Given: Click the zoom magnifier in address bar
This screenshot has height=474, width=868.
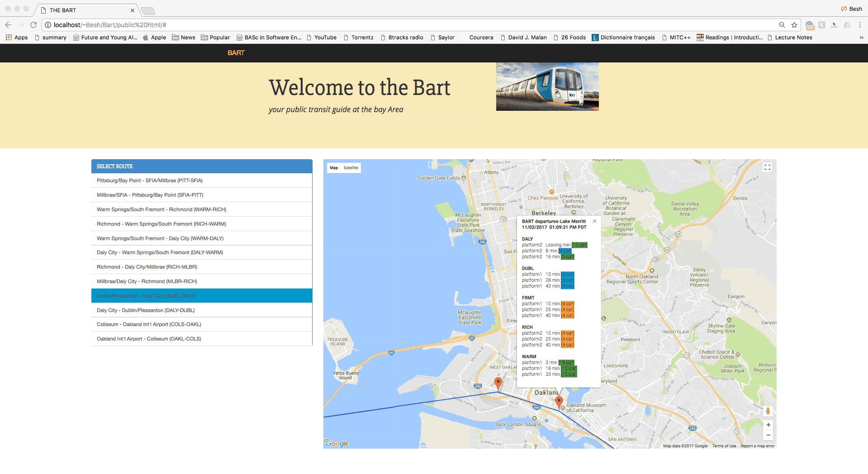Looking at the screenshot, I should pyautogui.click(x=782, y=25).
